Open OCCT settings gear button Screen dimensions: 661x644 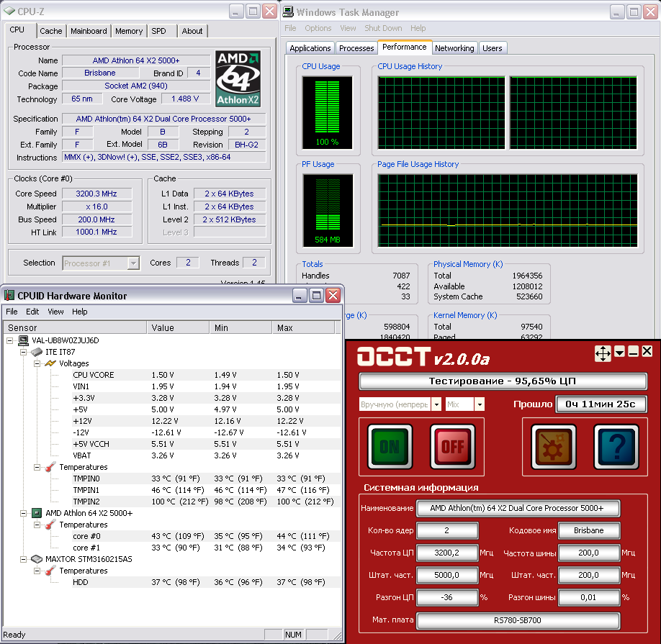pos(553,447)
